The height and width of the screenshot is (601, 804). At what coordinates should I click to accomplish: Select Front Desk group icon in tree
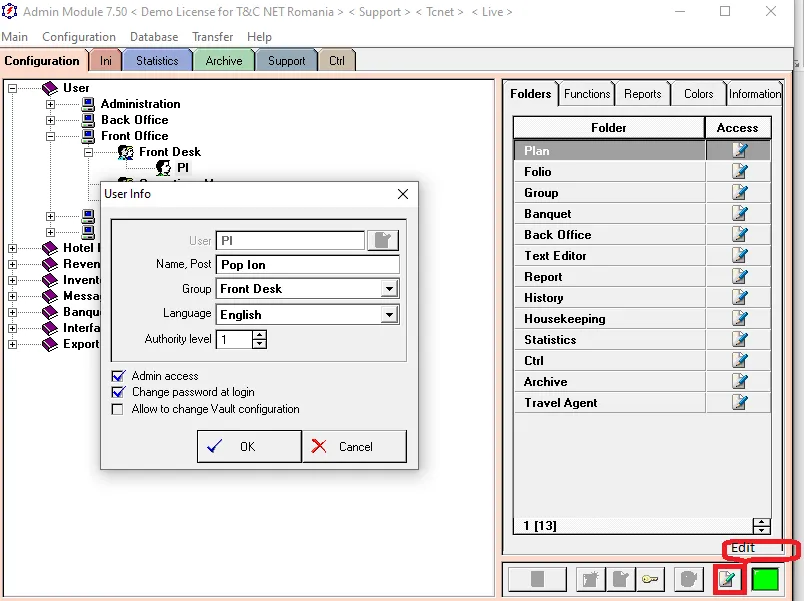tap(126, 152)
